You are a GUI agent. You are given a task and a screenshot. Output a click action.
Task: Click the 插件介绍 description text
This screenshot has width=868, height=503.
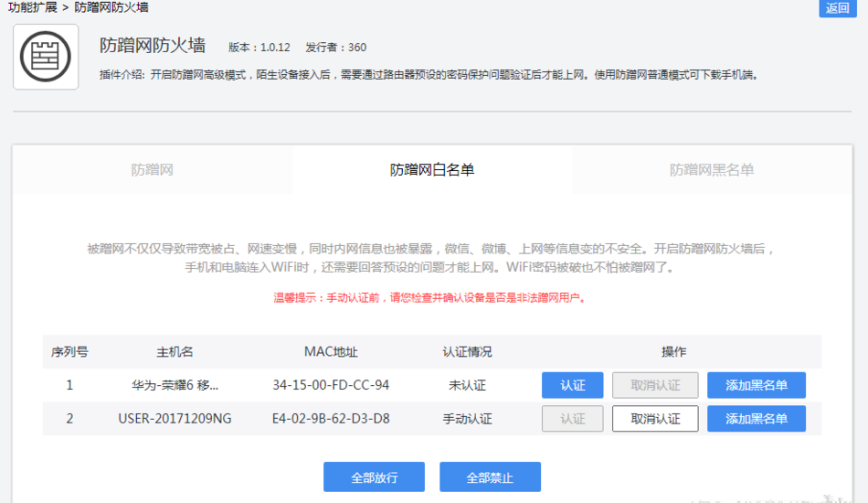click(x=429, y=75)
